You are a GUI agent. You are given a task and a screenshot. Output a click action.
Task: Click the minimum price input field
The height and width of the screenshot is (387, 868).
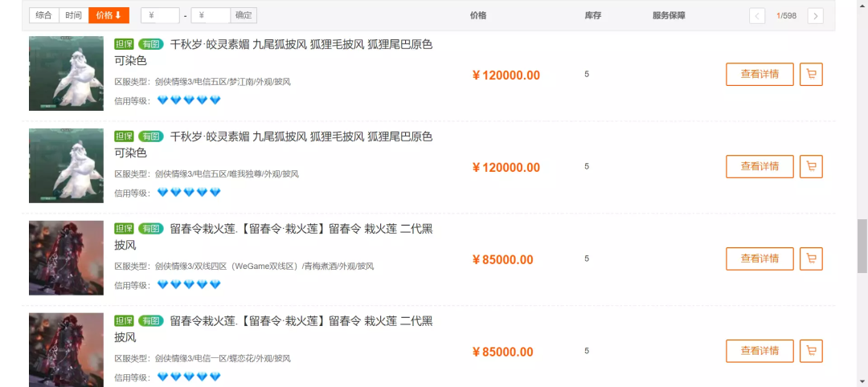[x=160, y=15]
